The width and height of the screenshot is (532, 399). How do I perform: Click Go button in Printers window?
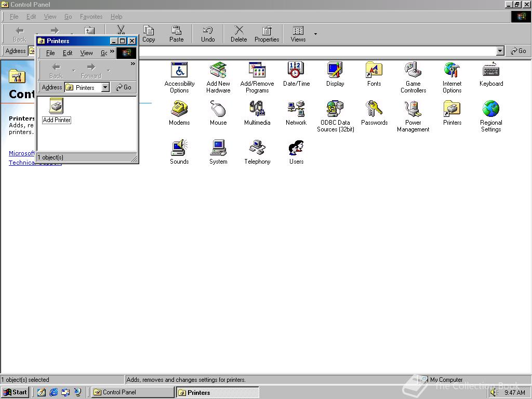click(124, 87)
